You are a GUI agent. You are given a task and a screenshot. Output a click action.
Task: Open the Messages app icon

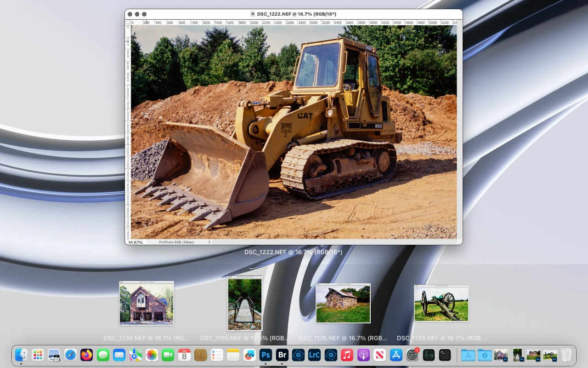pos(103,355)
